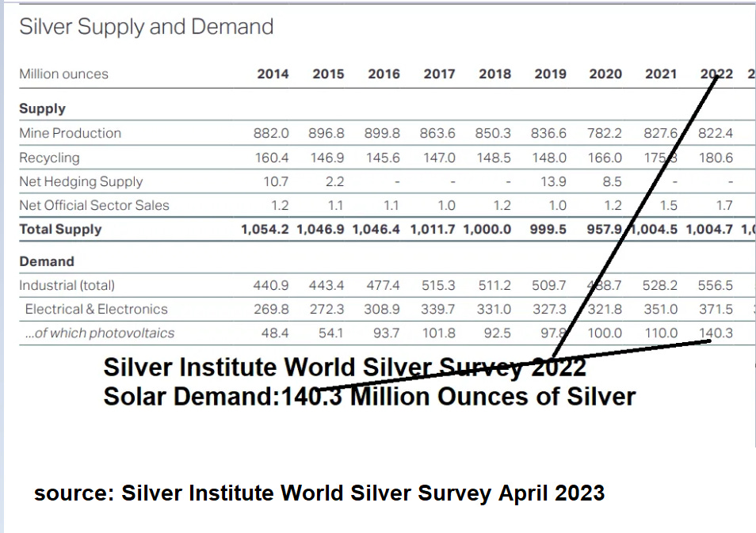Click the 2019 column header
756x533 pixels.
[550, 74]
